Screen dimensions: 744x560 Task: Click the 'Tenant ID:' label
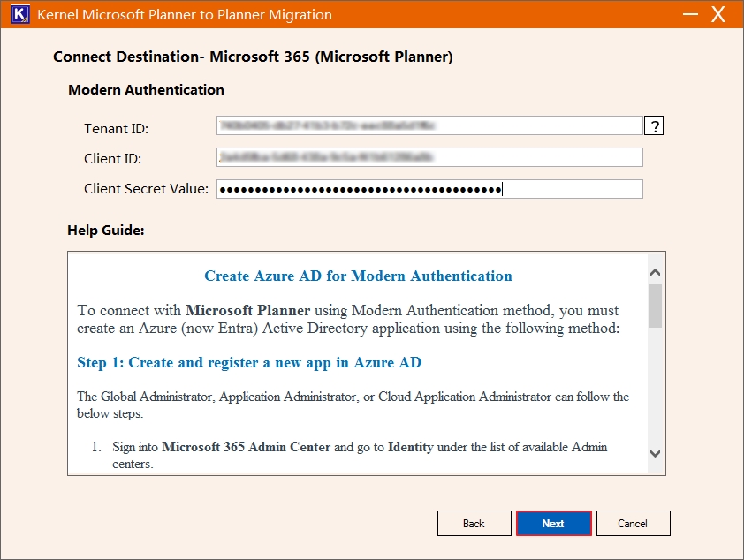click(x=117, y=128)
